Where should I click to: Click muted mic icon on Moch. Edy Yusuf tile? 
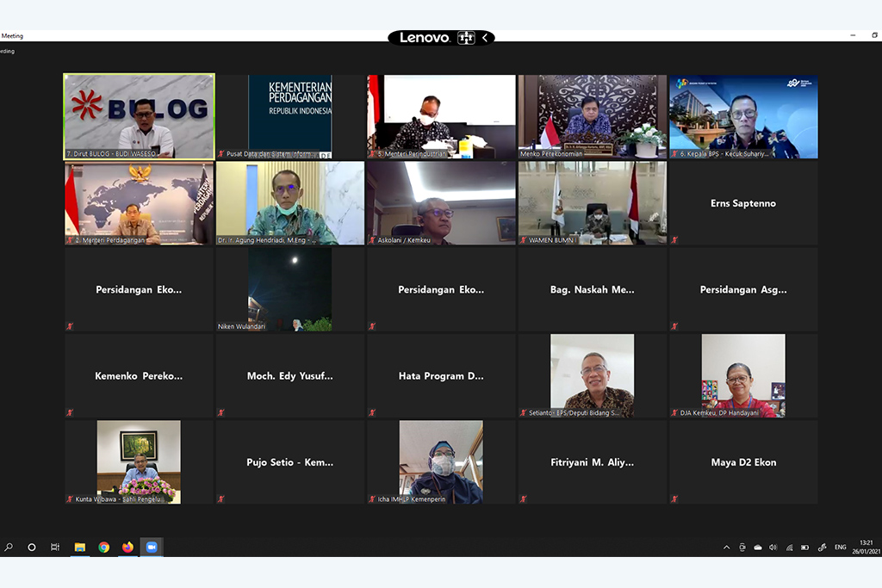pyautogui.click(x=221, y=412)
